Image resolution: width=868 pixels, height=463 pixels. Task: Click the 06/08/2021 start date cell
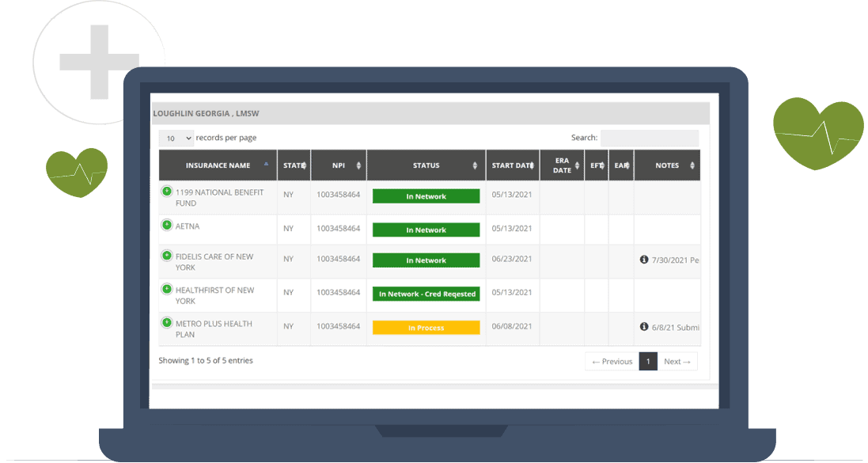tap(512, 326)
